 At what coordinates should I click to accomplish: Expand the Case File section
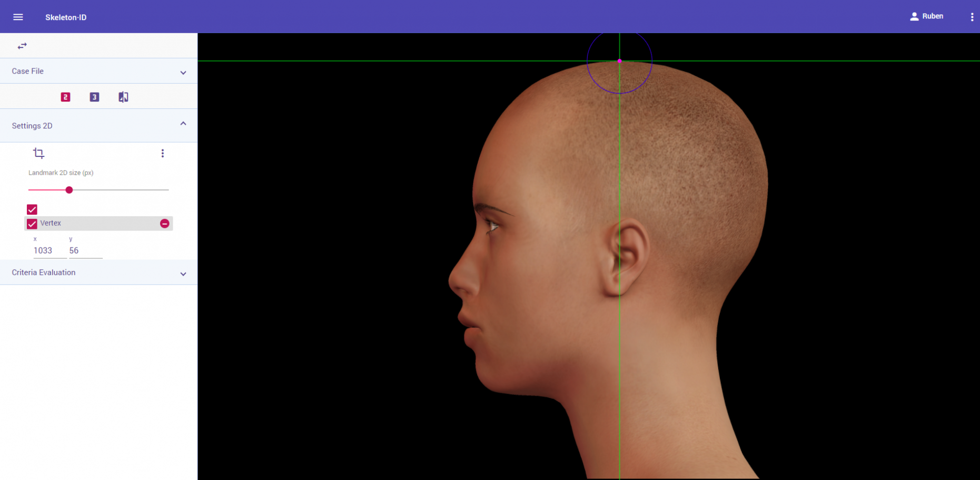(183, 72)
